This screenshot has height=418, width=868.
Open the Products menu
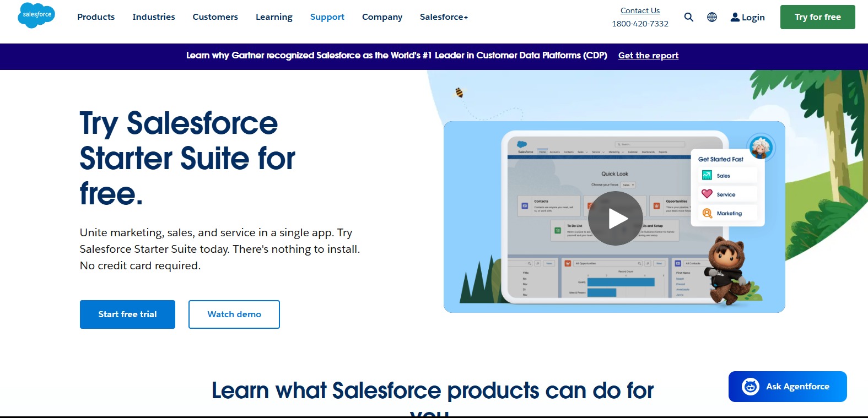(x=96, y=17)
